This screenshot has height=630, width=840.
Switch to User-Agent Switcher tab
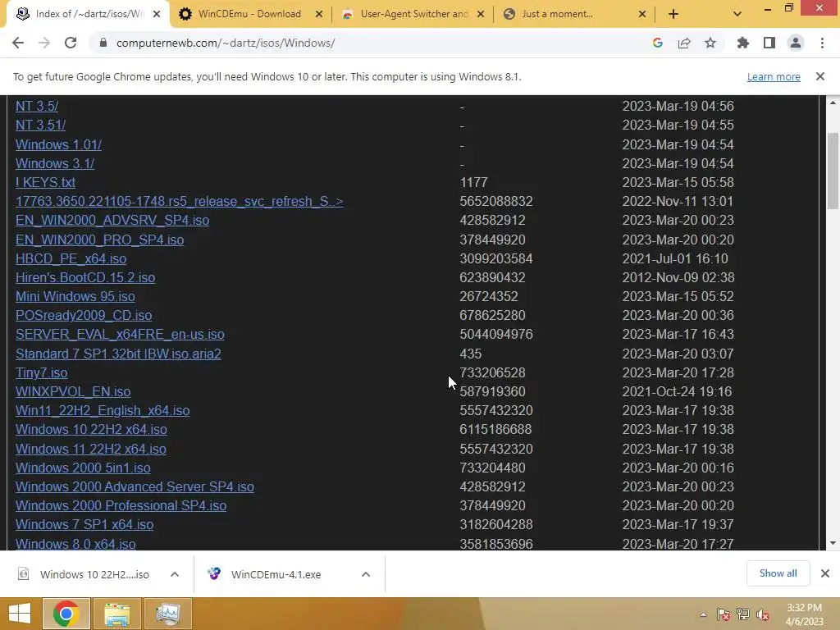click(x=414, y=14)
